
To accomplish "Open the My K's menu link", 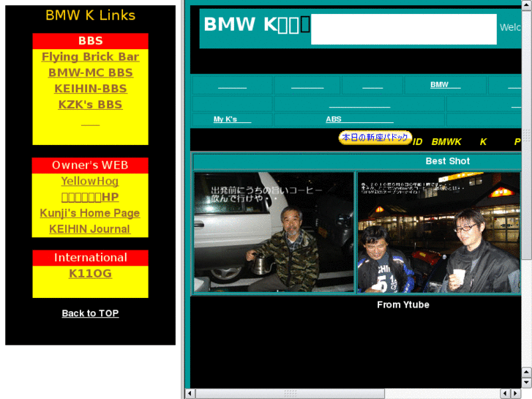I will pyautogui.click(x=233, y=119).
